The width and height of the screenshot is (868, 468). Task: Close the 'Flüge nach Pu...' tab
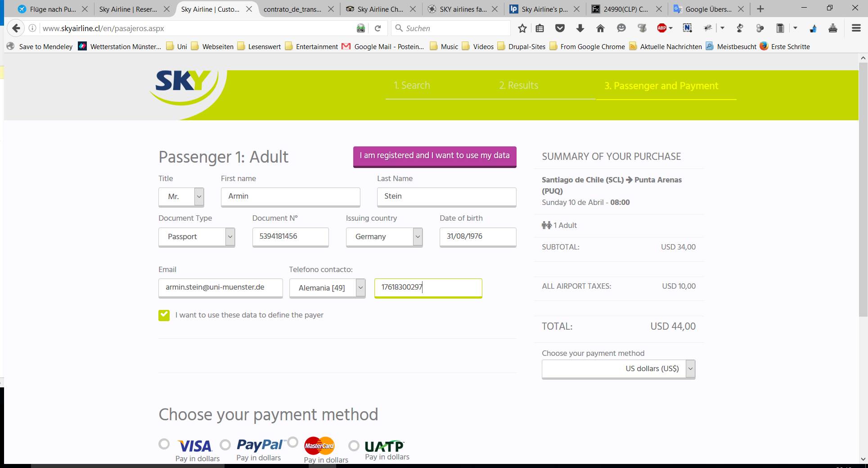coord(85,9)
